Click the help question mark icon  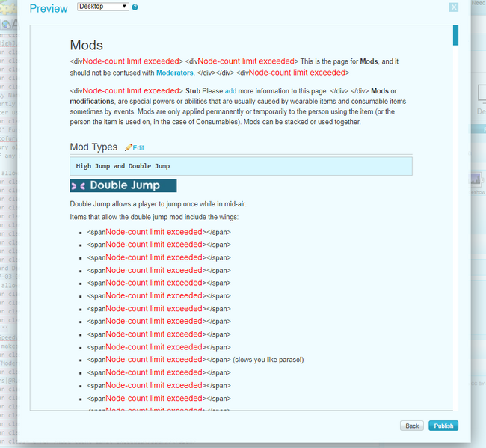(x=135, y=7)
